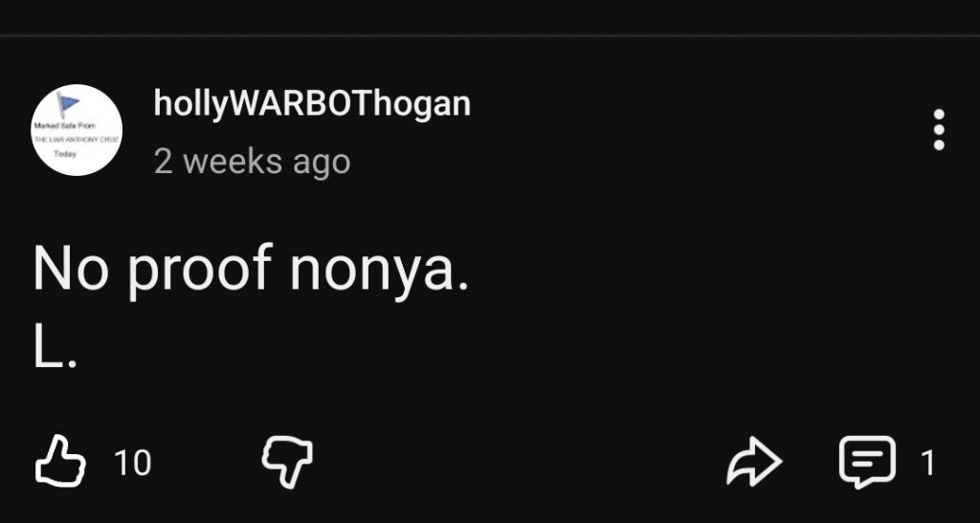Click the reply count showing 1
The height and width of the screenshot is (523, 980).
928,463
